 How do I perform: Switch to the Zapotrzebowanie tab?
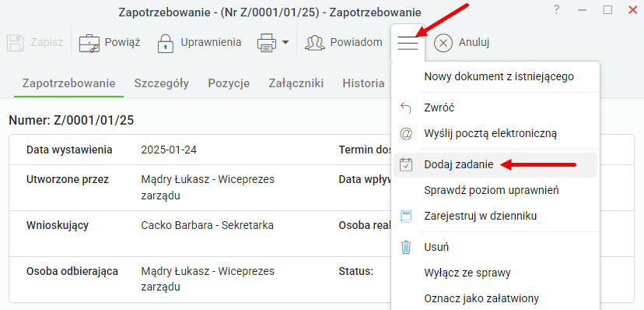pyautogui.click(x=68, y=83)
